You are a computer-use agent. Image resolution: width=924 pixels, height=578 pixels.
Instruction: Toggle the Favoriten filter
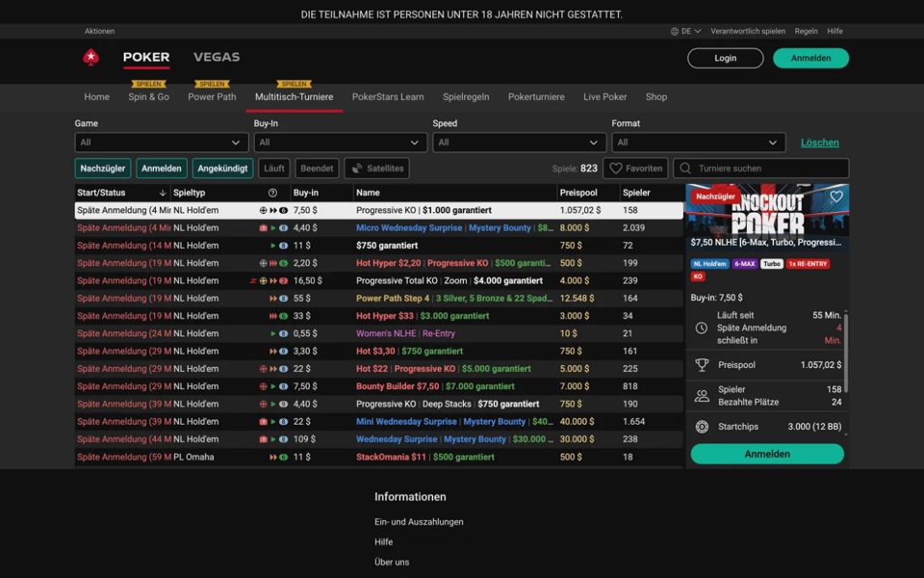(635, 168)
